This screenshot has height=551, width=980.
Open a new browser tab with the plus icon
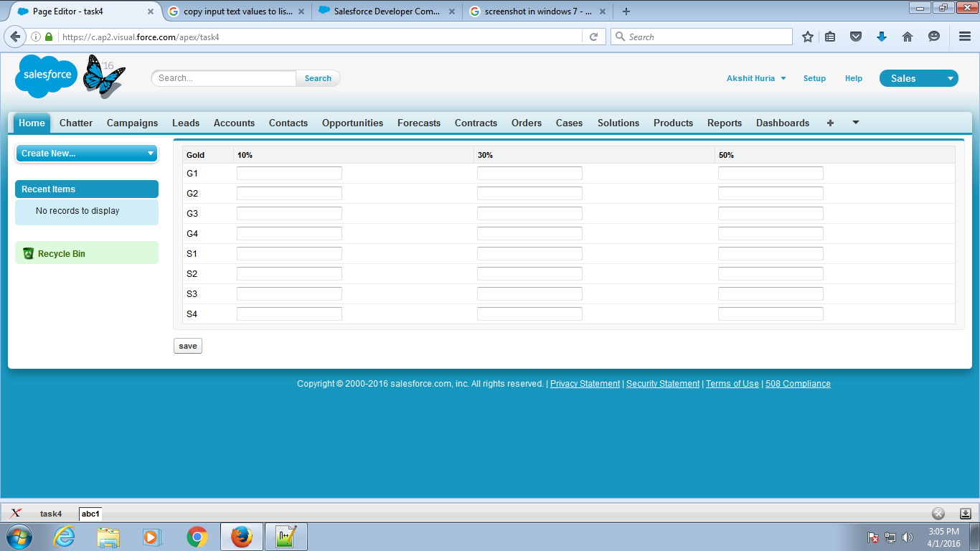click(x=626, y=11)
